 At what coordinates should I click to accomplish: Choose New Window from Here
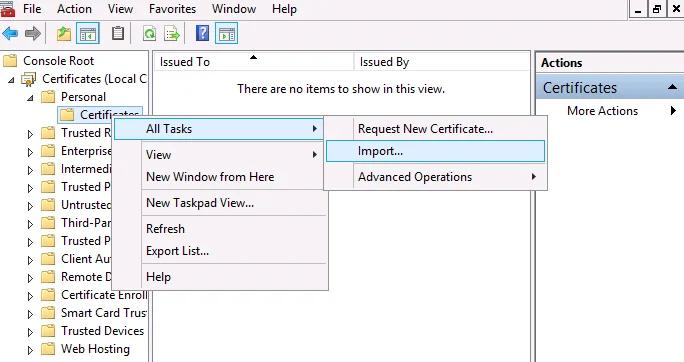click(219, 177)
